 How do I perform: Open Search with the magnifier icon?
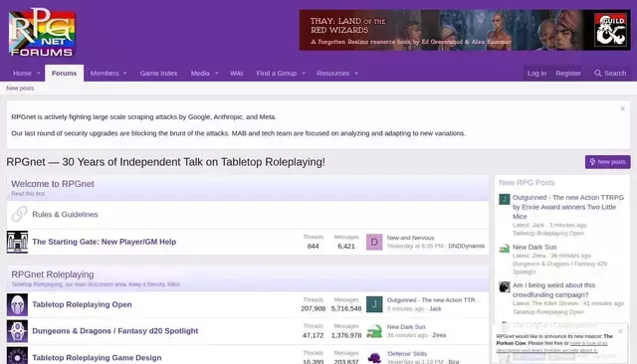pos(610,74)
